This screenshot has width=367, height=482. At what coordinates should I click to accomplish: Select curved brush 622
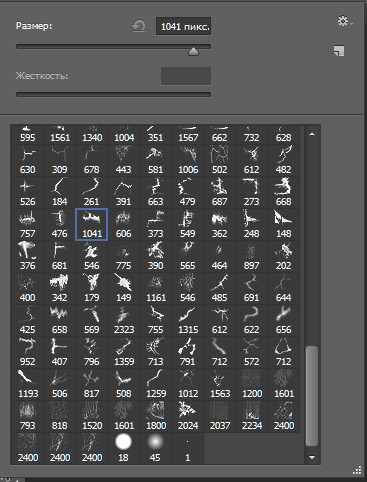tap(252, 321)
